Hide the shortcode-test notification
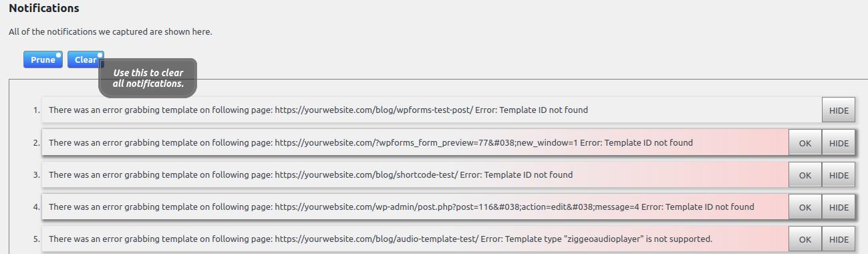Viewport: 868px width, 254px height. pyautogui.click(x=839, y=174)
